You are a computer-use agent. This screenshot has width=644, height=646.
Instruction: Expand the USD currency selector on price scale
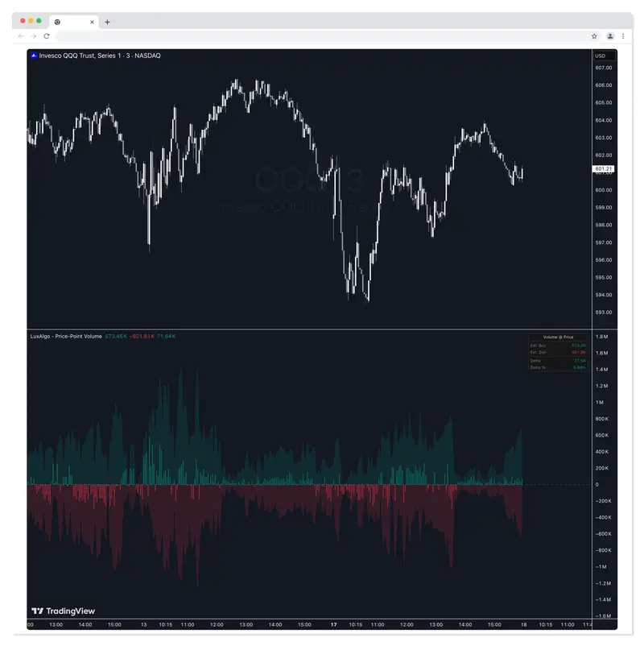click(601, 56)
